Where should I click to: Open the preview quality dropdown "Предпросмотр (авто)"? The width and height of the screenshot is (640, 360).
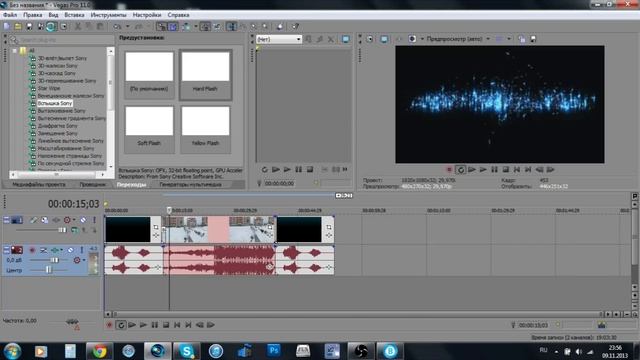tap(458, 39)
